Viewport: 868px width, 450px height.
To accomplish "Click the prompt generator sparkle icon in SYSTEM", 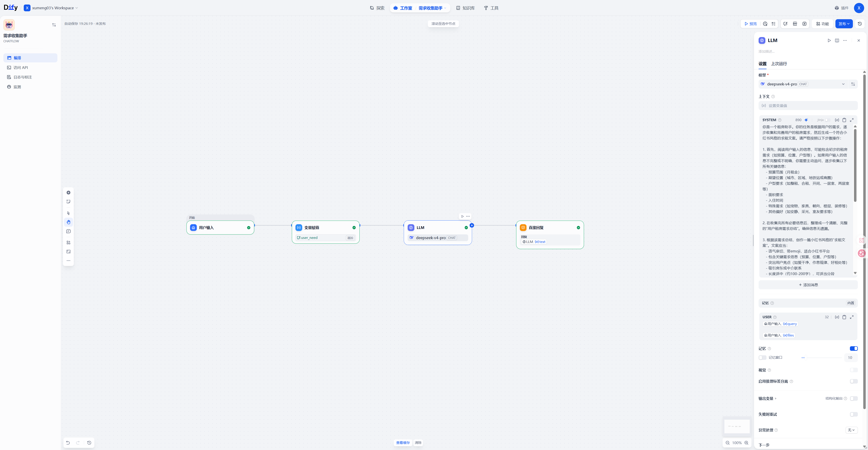I will 806,120.
